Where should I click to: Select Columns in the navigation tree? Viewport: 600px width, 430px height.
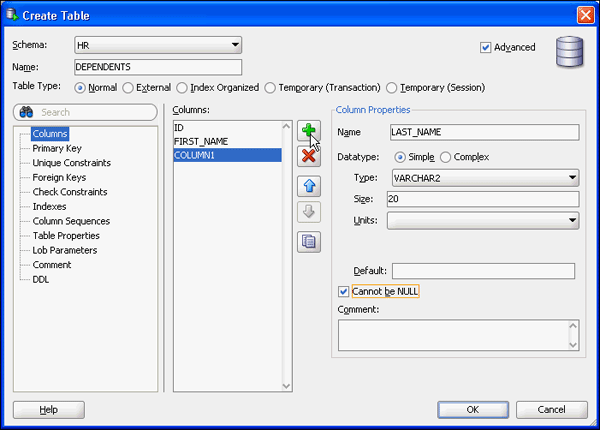click(50, 134)
